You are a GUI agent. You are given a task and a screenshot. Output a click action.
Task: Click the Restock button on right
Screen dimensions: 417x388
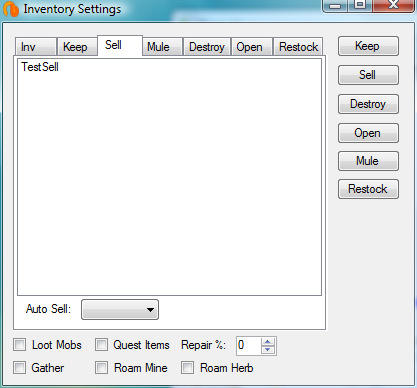(368, 189)
